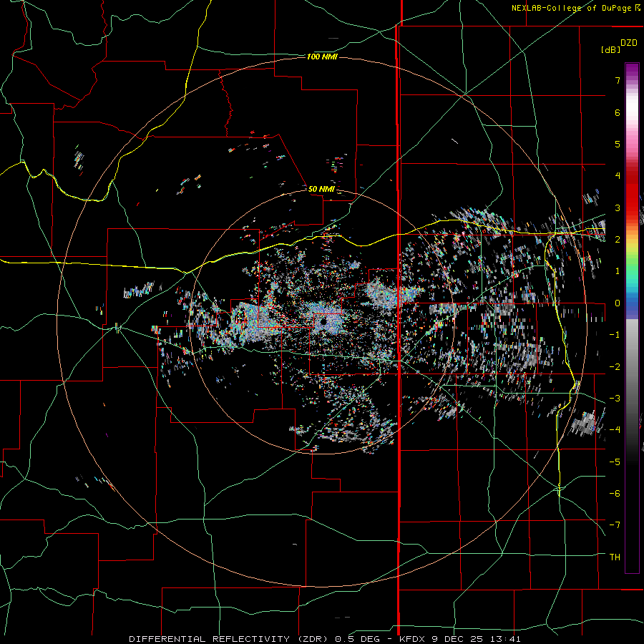The width and height of the screenshot is (644, 644).
Task: Click the "-7" value on the dB scale
Action: (x=615, y=525)
